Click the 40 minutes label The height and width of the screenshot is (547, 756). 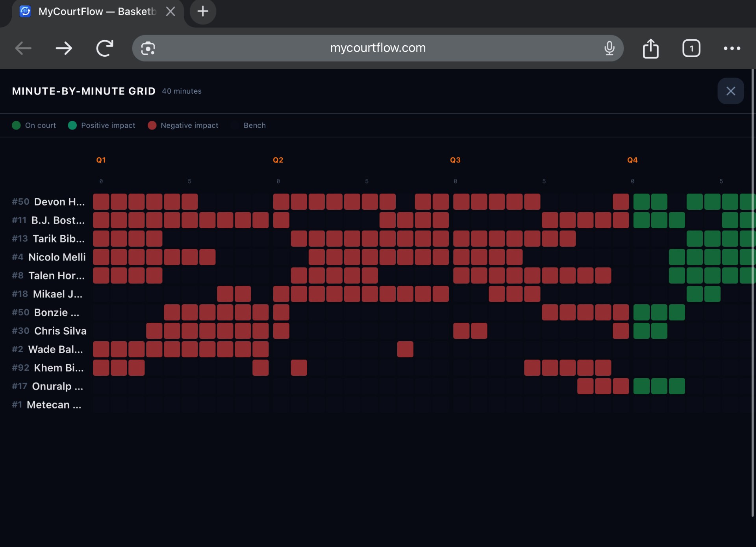point(182,91)
